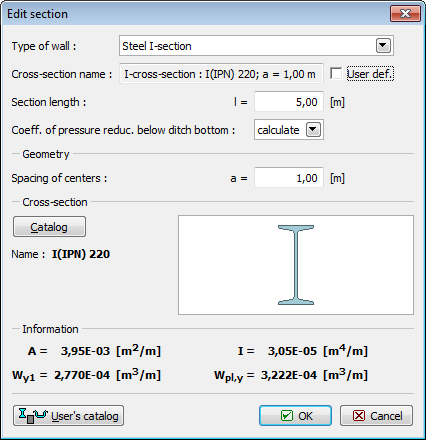Close the Edit section dialog window
426x440 pixels.
[x=405, y=14]
